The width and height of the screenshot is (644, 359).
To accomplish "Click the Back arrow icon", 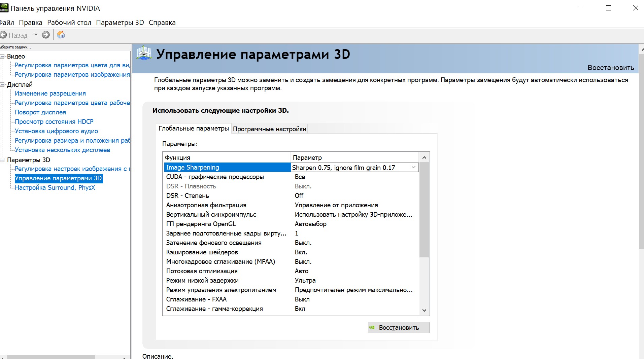I will (3, 35).
